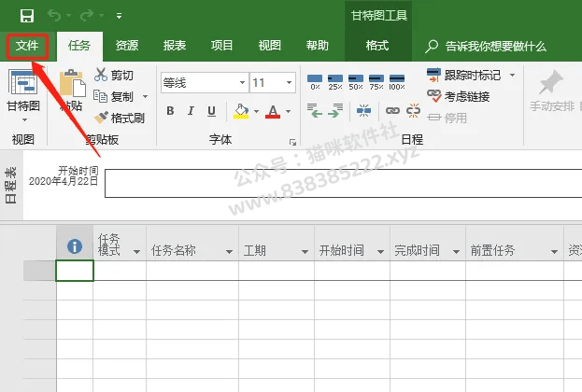Click the 剪切 scissors button
The width and height of the screenshot is (582, 392).
tap(114, 75)
